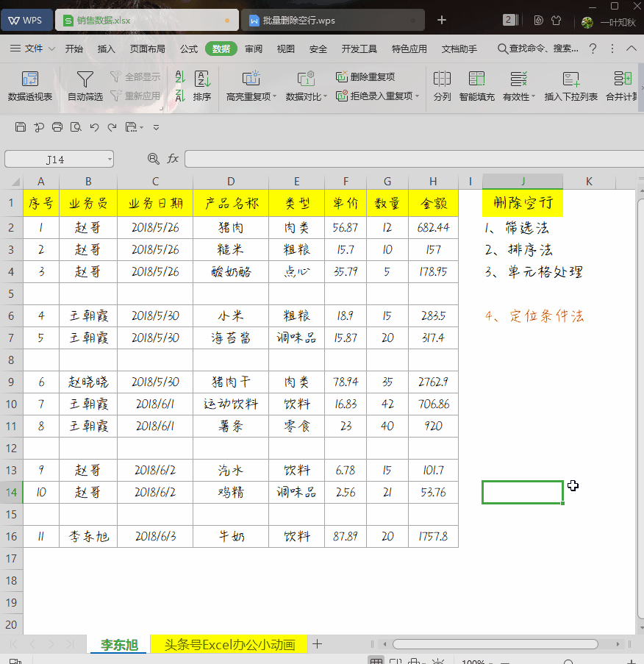
Task: Open the 分列 (Text to Columns) tool
Action: point(442,83)
